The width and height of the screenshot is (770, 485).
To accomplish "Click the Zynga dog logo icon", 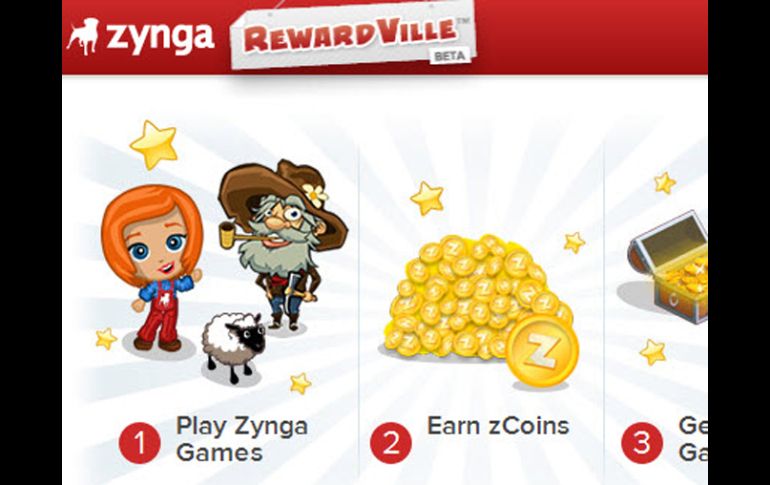I will (82, 36).
